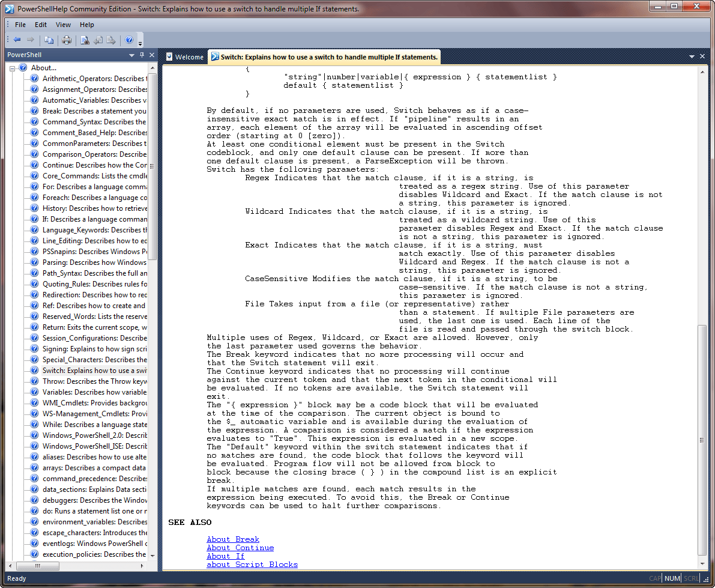Image resolution: width=715 pixels, height=588 pixels.
Task: Open the Return topic in tree
Action: tap(95, 327)
